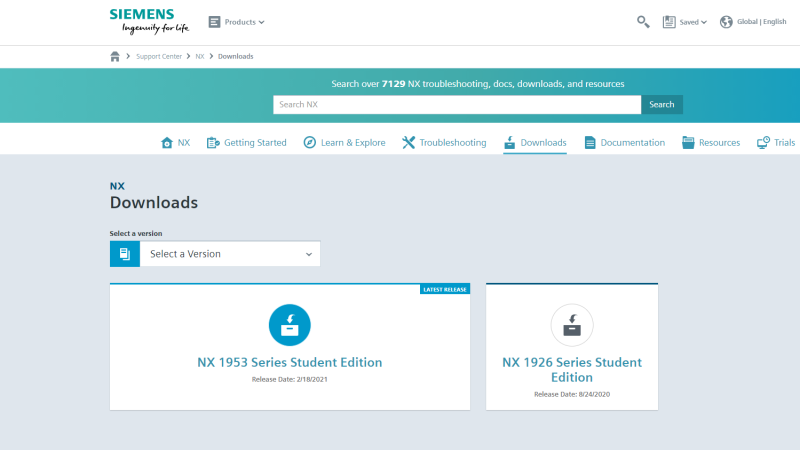The height and width of the screenshot is (450, 800).
Task: Click Release Date: 2/18/2021 text
Action: pos(289,379)
